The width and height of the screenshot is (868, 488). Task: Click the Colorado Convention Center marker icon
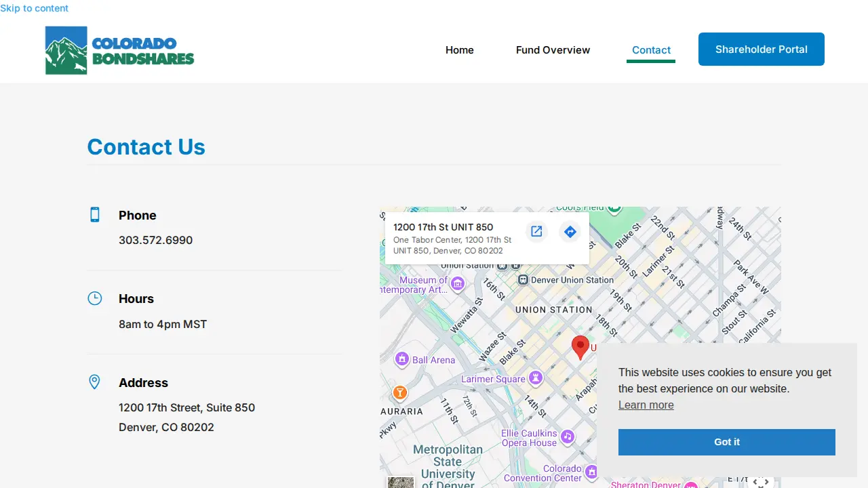[591, 472]
